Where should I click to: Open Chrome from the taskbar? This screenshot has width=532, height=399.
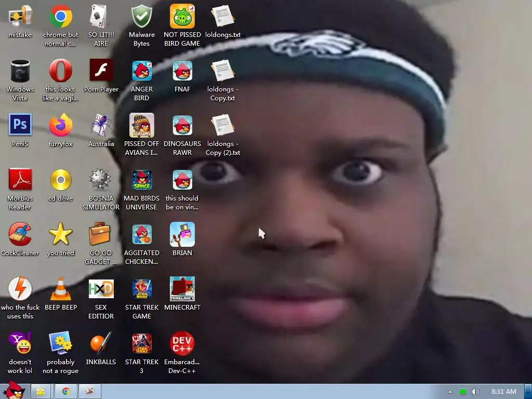click(65, 392)
